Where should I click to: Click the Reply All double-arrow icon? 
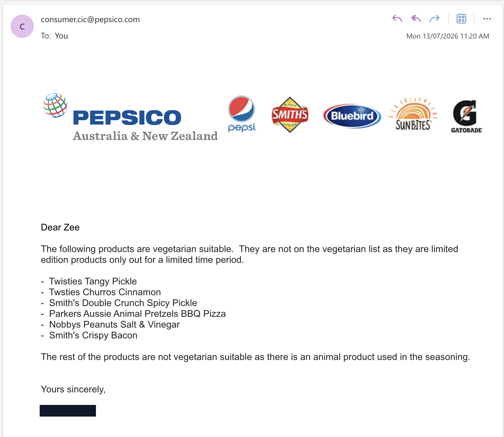click(416, 19)
